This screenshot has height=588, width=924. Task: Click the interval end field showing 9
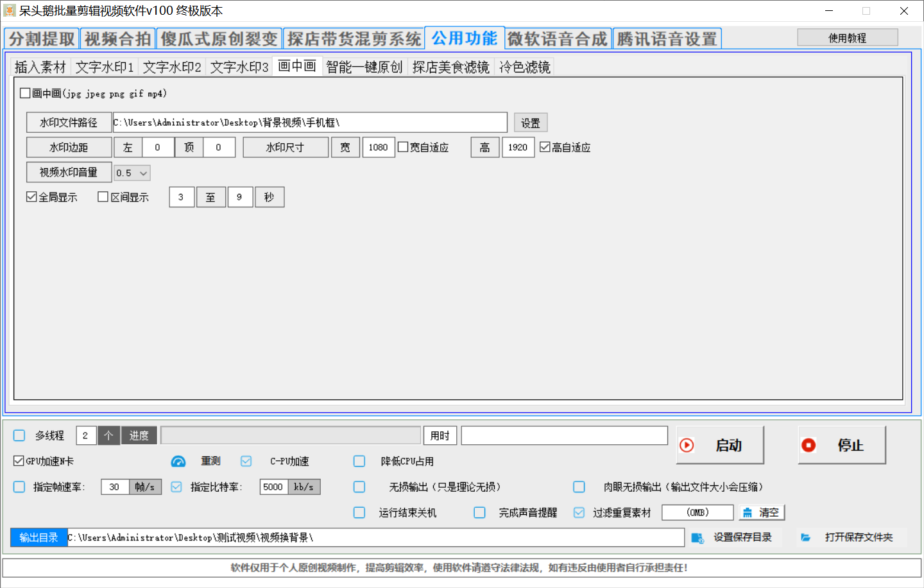click(240, 197)
